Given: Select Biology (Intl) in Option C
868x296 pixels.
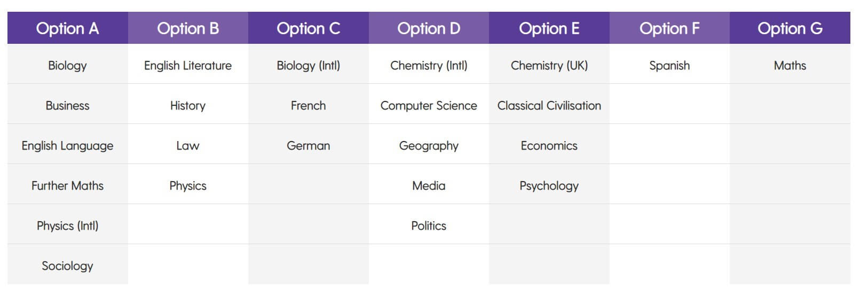Looking at the screenshot, I should click(x=308, y=66).
